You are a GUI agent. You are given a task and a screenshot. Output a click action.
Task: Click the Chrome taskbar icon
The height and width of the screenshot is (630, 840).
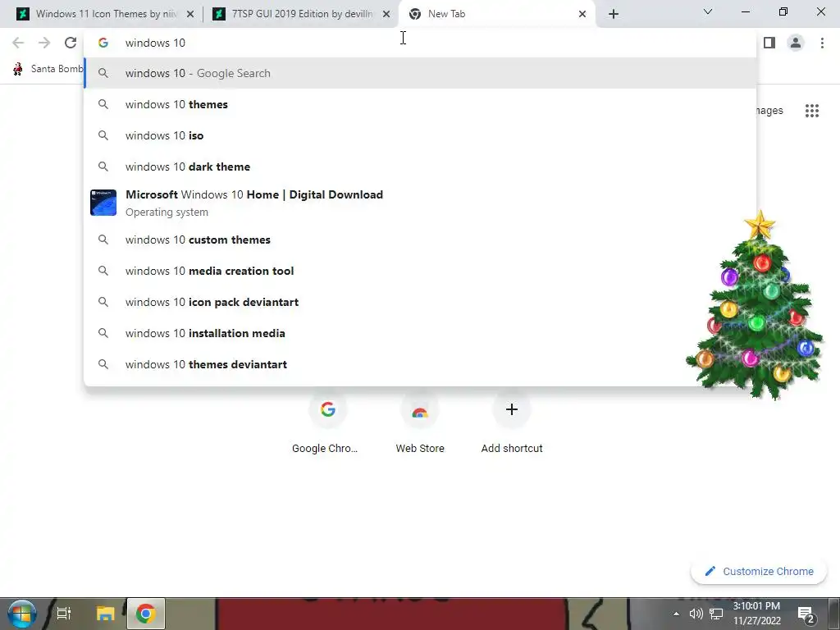click(x=146, y=614)
